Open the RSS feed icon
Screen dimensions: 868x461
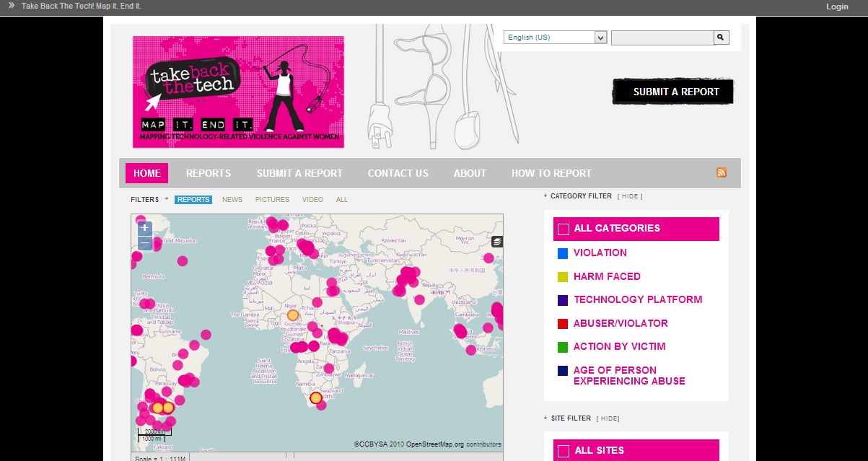coord(721,172)
